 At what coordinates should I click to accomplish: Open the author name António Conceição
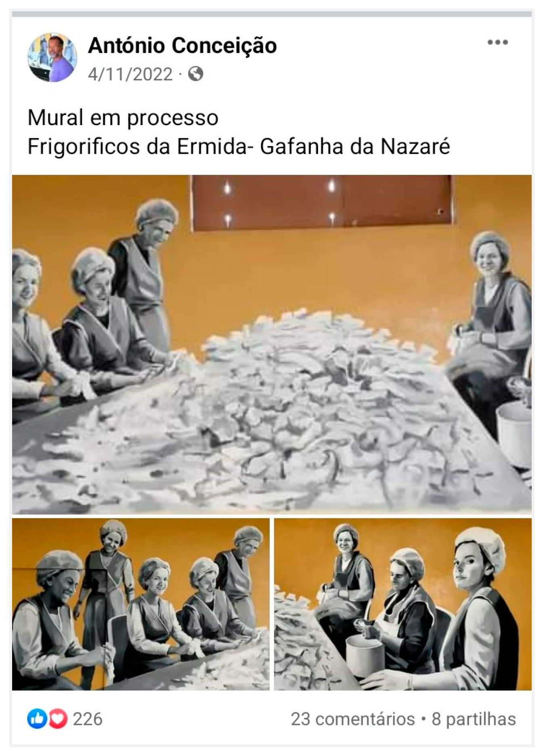pos(182,45)
